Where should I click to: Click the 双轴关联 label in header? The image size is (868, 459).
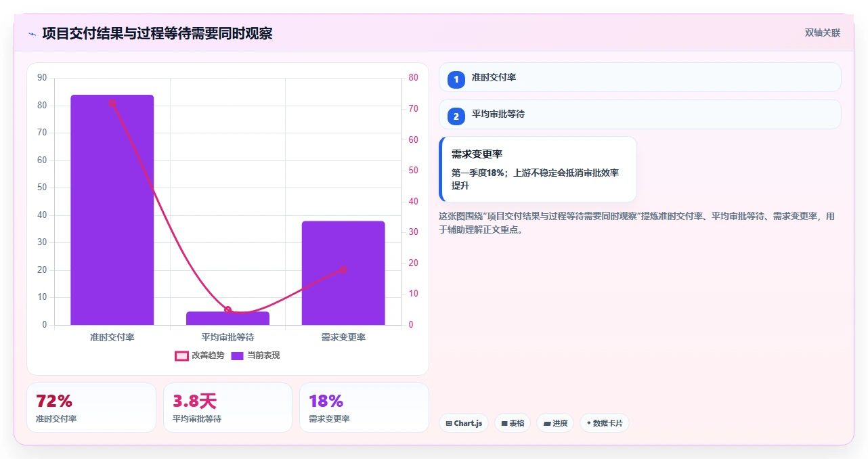(822, 33)
